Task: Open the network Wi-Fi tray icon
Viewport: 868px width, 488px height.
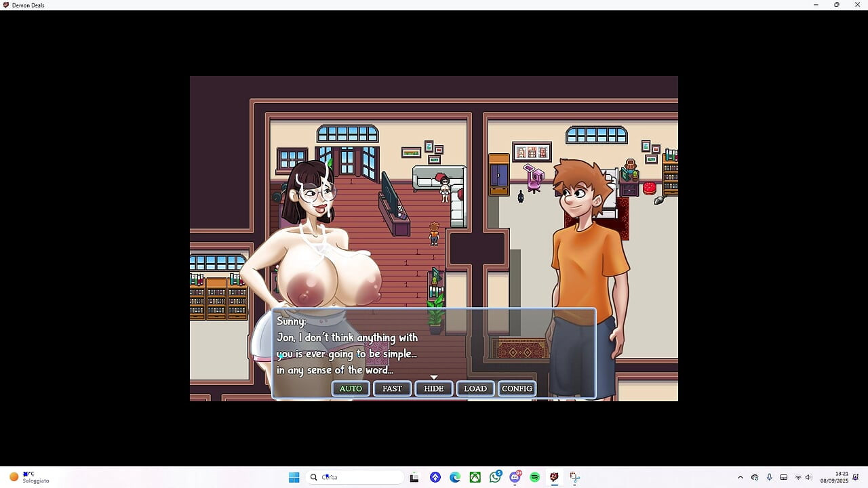Action: click(x=798, y=477)
